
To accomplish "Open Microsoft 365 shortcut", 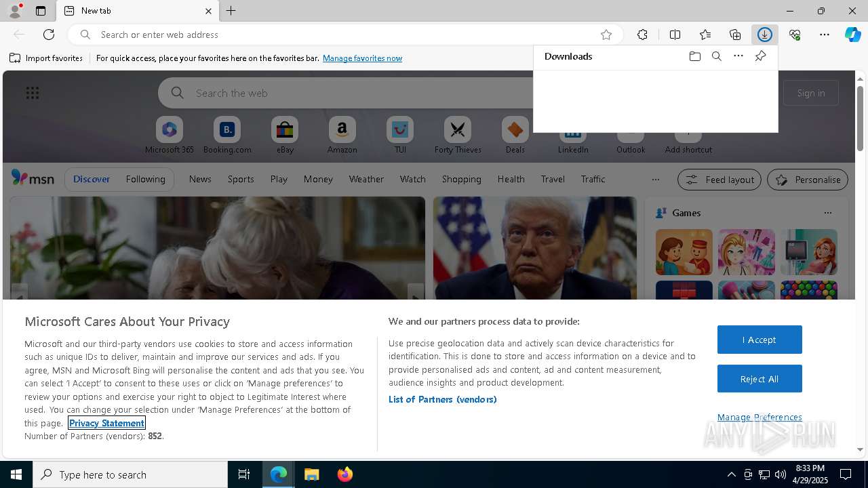I will click(x=170, y=136).
